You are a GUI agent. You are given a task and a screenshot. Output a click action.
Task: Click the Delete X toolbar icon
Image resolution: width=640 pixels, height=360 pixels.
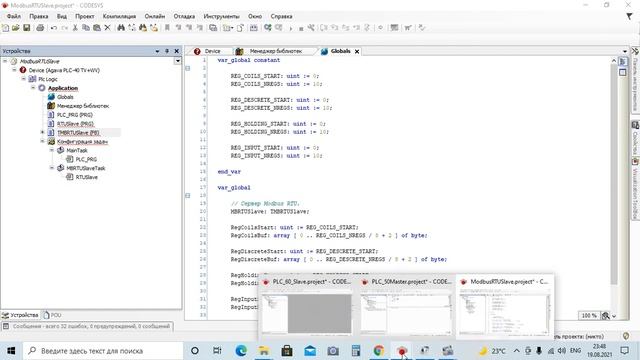click(x=107, y=28)
